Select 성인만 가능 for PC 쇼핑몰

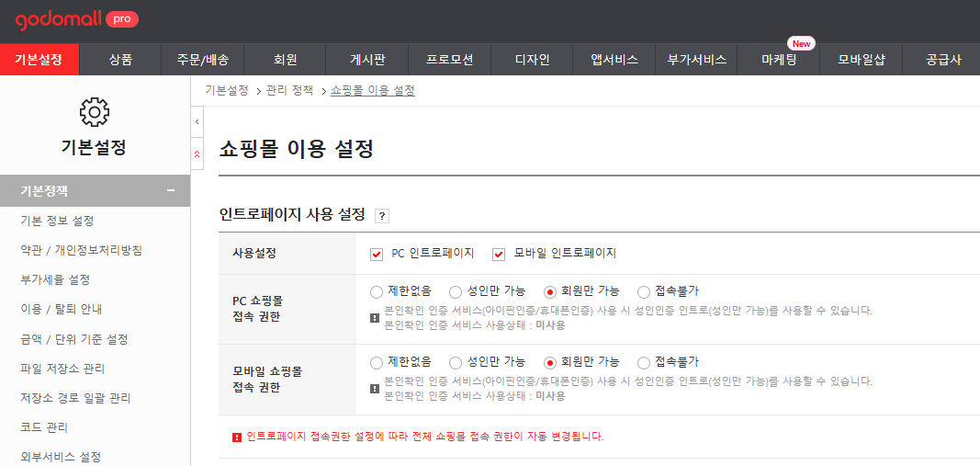point(456,291)
